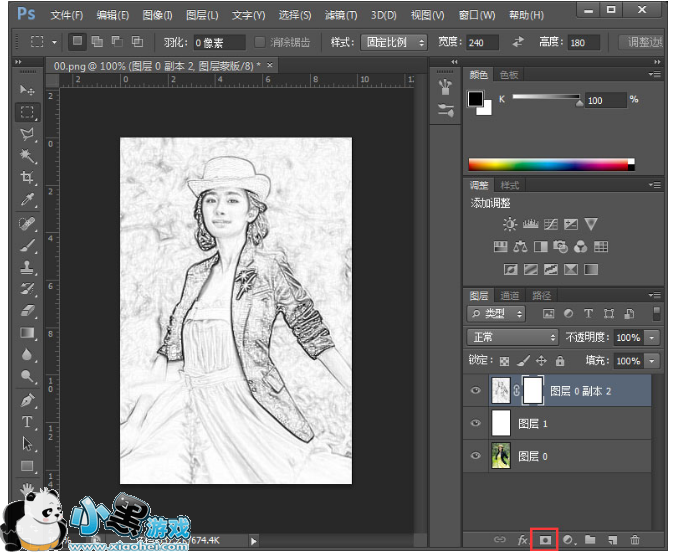Viewport: 679px width, 555px height.
Task: Click the 羽化 feather input field
Action: 219,43
